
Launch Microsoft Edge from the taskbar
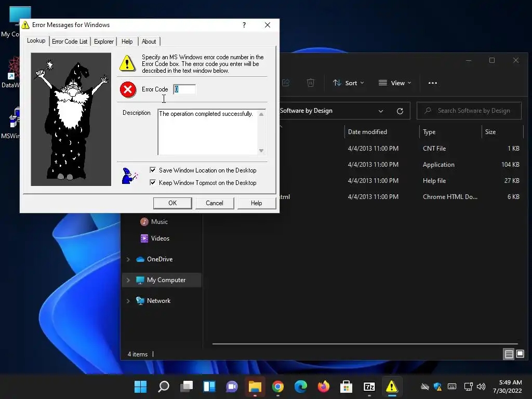(301, 387)
